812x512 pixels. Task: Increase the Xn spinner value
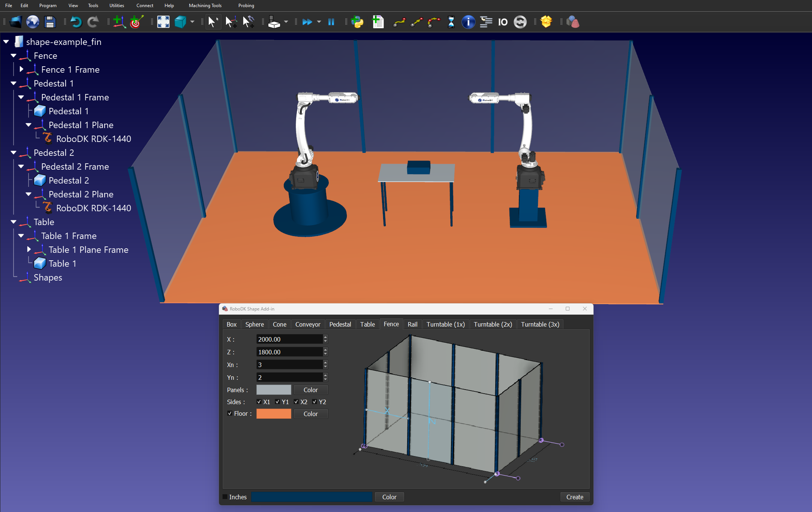(325, 362)
